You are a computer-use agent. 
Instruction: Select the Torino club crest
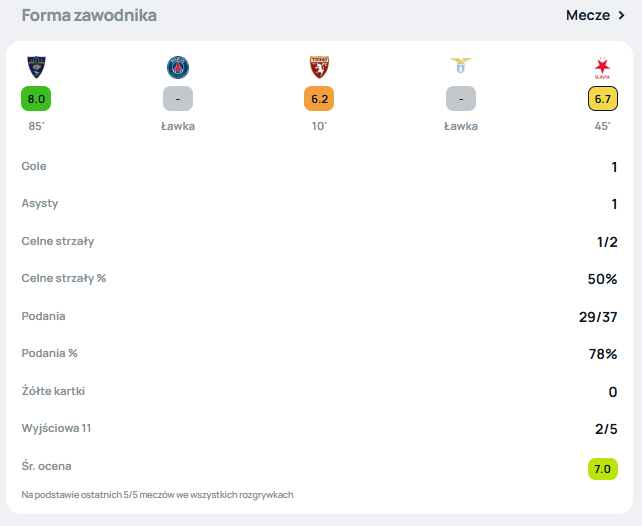[x=319, y=67]
